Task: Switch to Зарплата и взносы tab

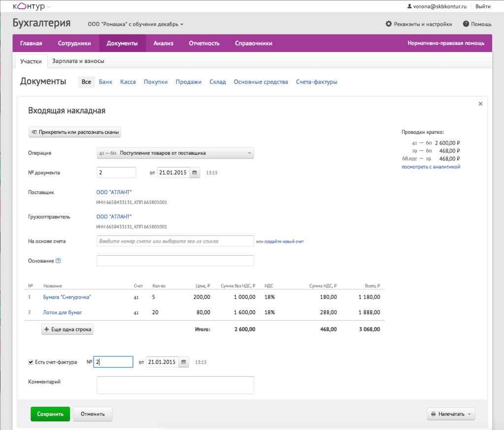Action: (78, 62)
